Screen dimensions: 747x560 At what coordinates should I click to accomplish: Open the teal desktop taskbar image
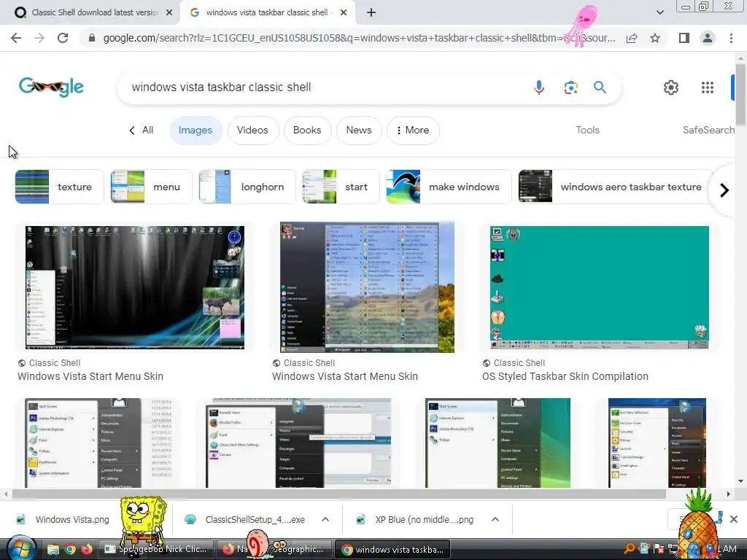tap(600, 287)
